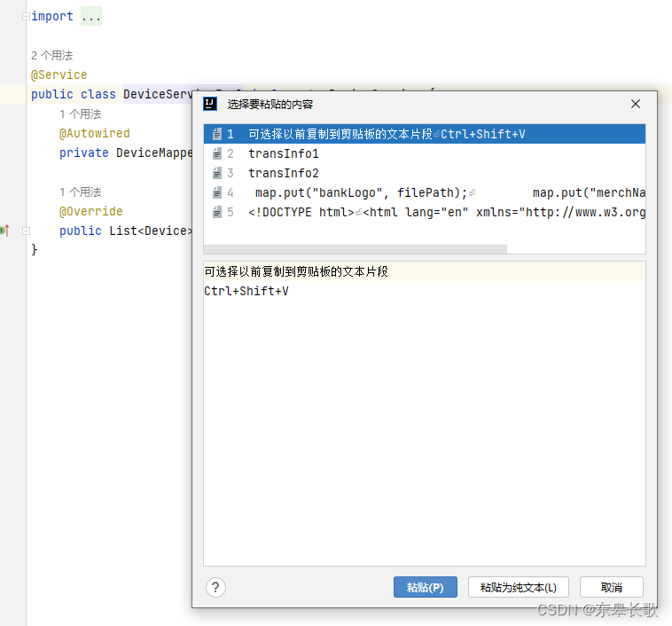
Task: Click the folded import ... placeholder
Action: point(91,17)
